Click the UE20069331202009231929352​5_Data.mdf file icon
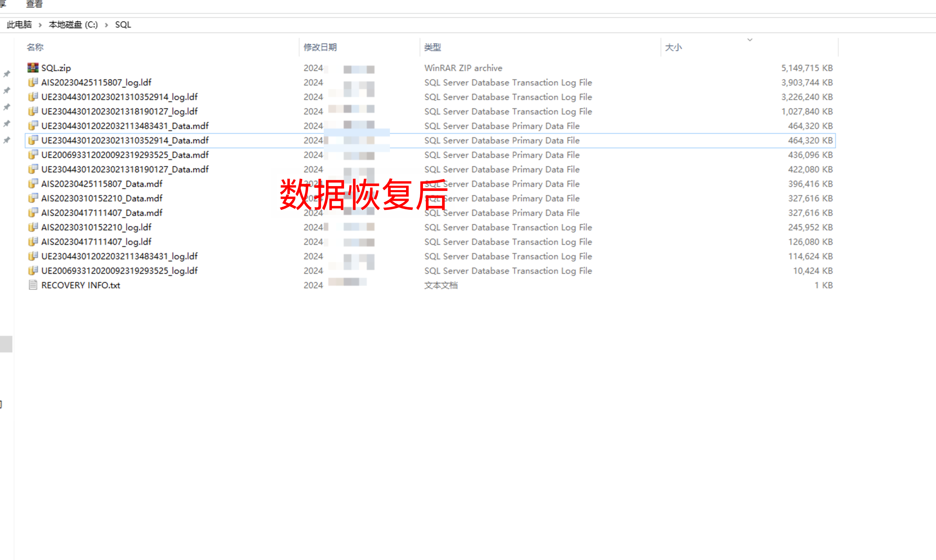Screen dimensions: 936x560 pos(33,155)
